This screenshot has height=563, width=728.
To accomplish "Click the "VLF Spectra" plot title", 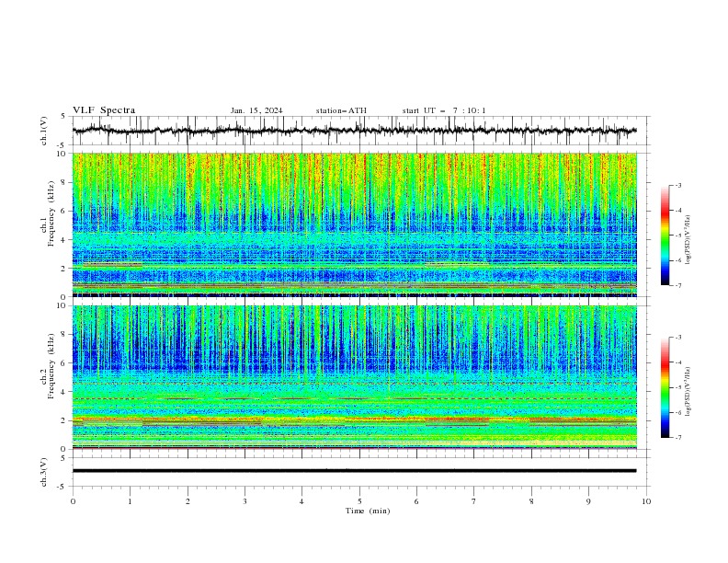I will point(104,110).
